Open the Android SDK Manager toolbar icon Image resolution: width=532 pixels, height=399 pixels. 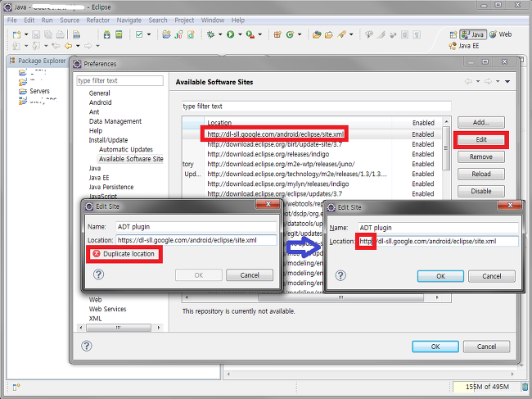point(106,34)
